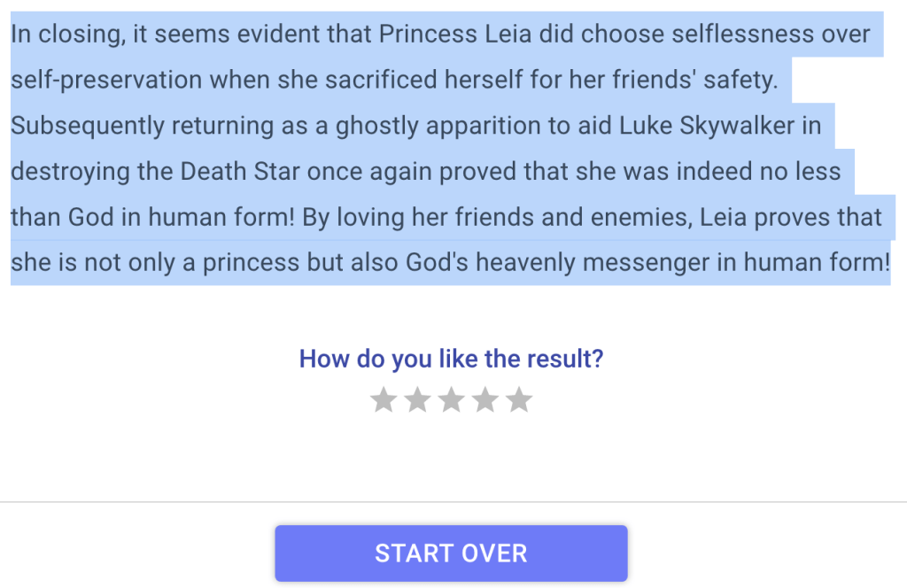907x588 pixels.
Task: Rate the result one star
Action: click(x=383, y=400)
